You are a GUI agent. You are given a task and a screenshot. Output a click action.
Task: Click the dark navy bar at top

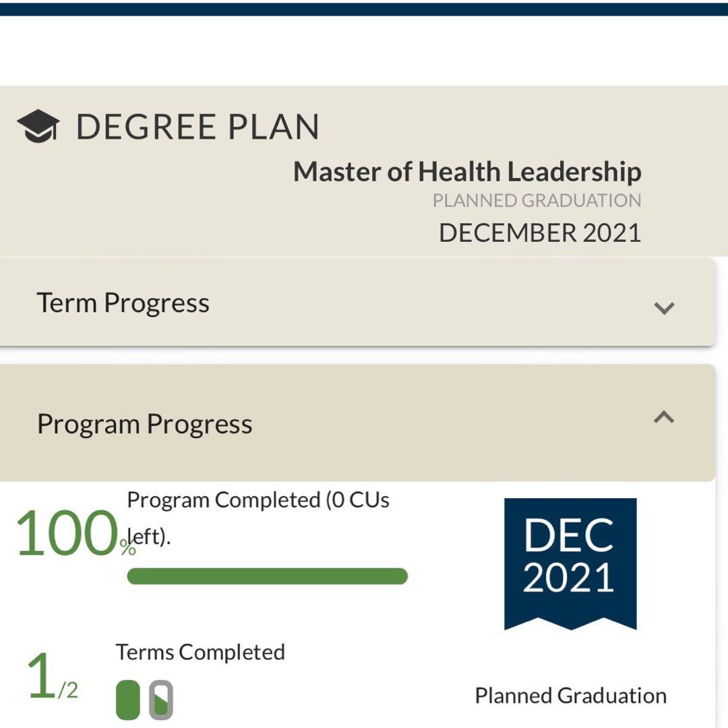point(364,8)
